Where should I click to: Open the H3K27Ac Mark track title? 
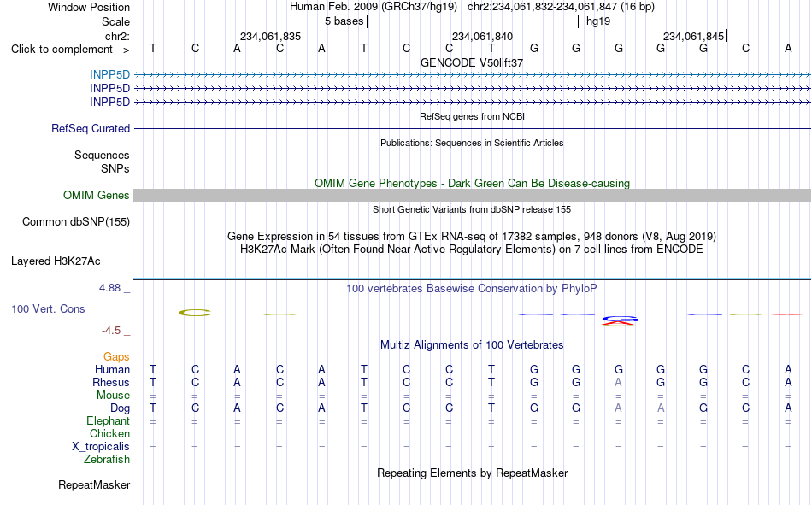point(472,250)
